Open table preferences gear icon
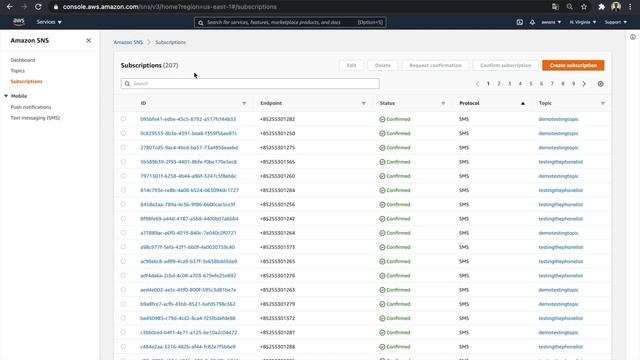This screenshot has height=360, width=640. coord(600,84)
